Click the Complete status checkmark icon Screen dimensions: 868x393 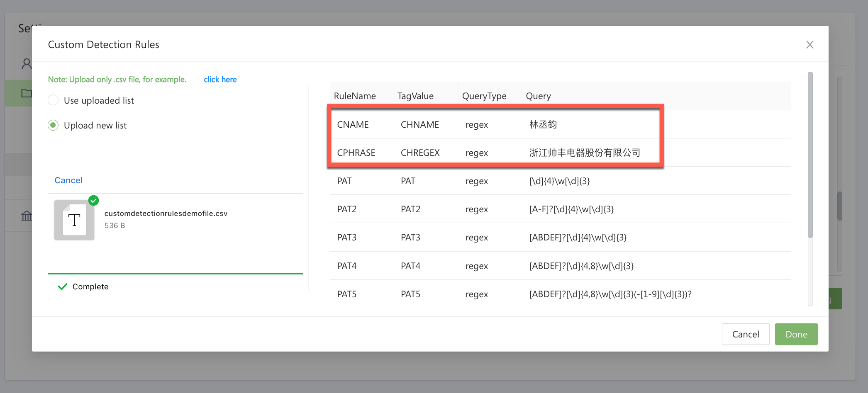[63, 287]
